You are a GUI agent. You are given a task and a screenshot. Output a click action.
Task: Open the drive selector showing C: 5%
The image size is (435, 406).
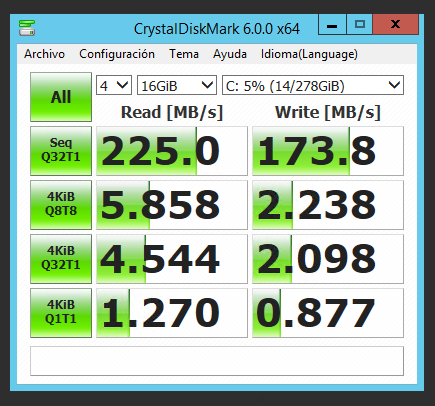(313, 85)
